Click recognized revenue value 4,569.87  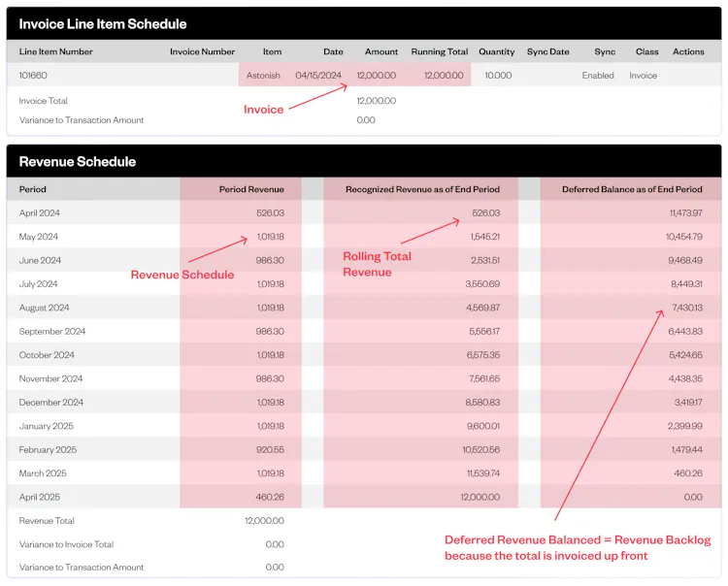click(482, 308)
